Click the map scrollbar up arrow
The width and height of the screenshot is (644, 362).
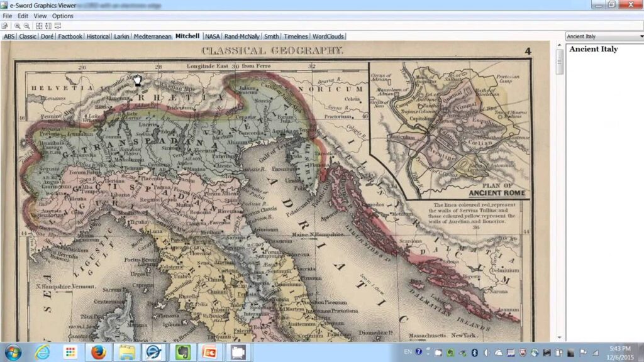coord(559,45)
